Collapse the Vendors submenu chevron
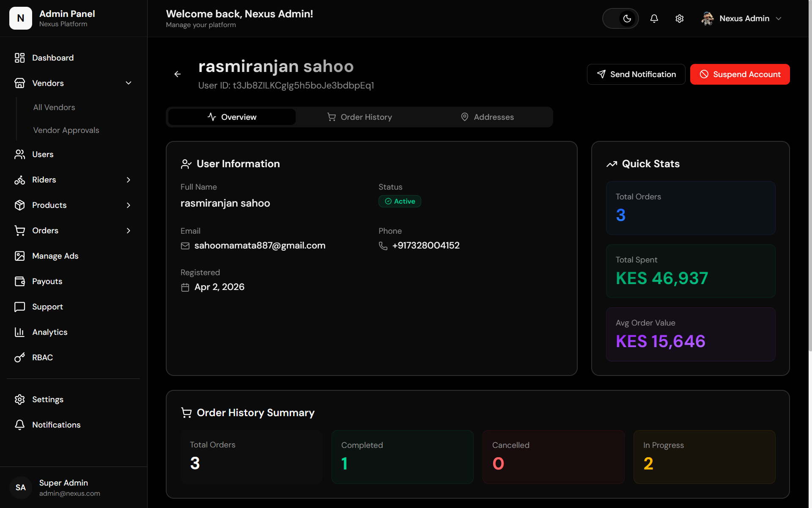 pos(129,83)
